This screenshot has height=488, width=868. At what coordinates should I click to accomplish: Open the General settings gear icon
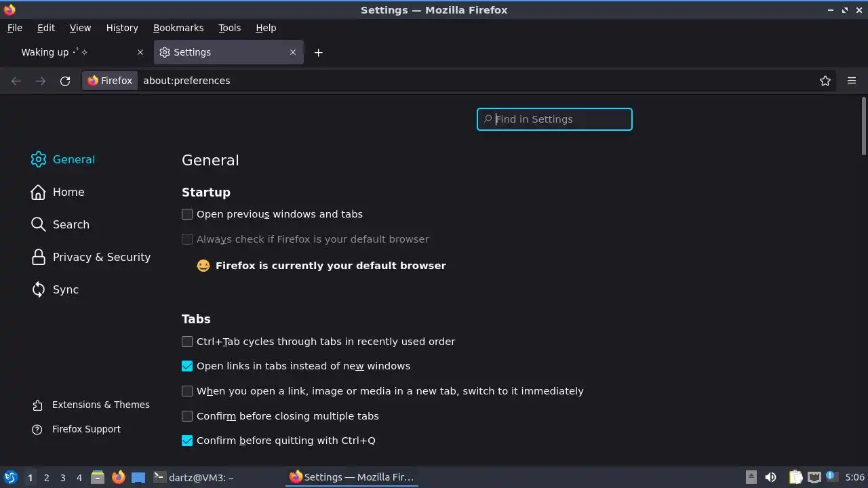[39, 159]
